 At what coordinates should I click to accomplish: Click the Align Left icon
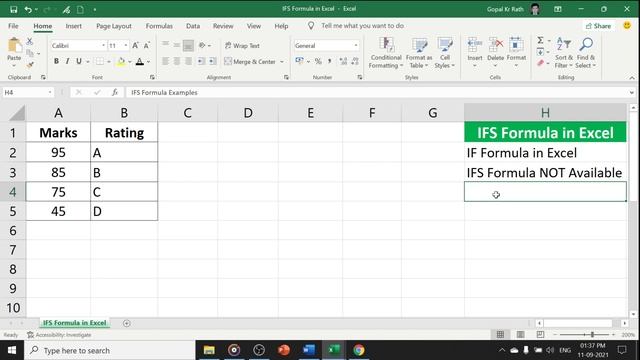point(165,62)
